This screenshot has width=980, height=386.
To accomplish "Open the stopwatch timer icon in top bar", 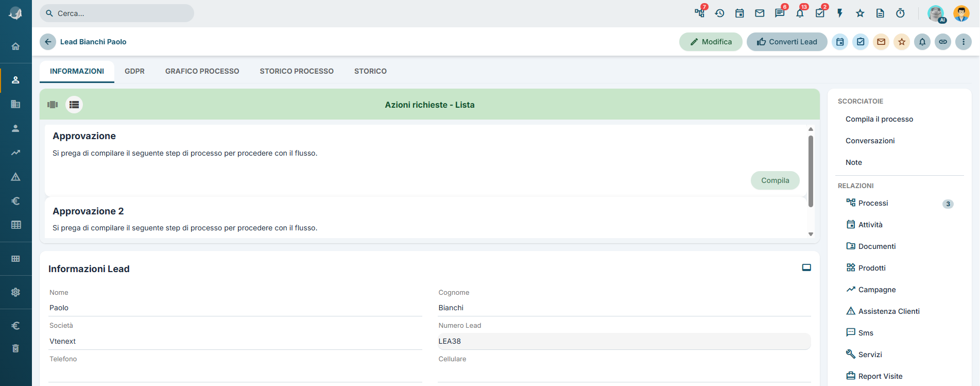I will (x=900, y=13).
